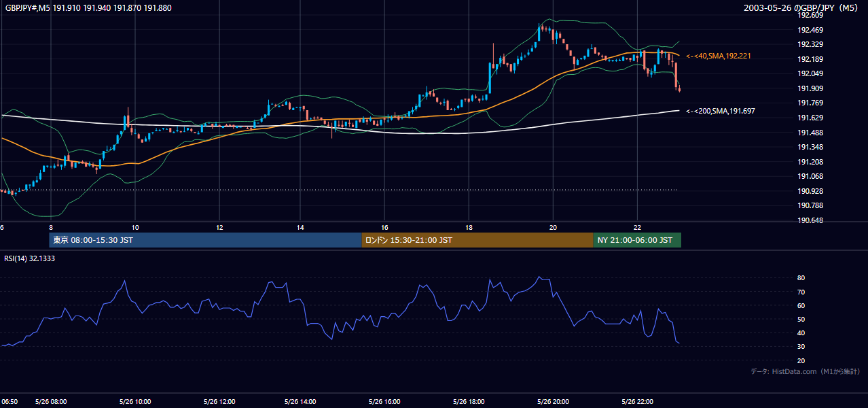
Task: Click hour label 12 under candlestick chart
Action: coord(219,227)
